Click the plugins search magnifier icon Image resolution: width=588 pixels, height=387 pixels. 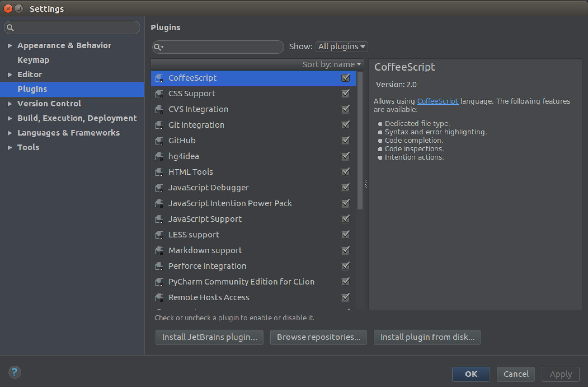158,47
